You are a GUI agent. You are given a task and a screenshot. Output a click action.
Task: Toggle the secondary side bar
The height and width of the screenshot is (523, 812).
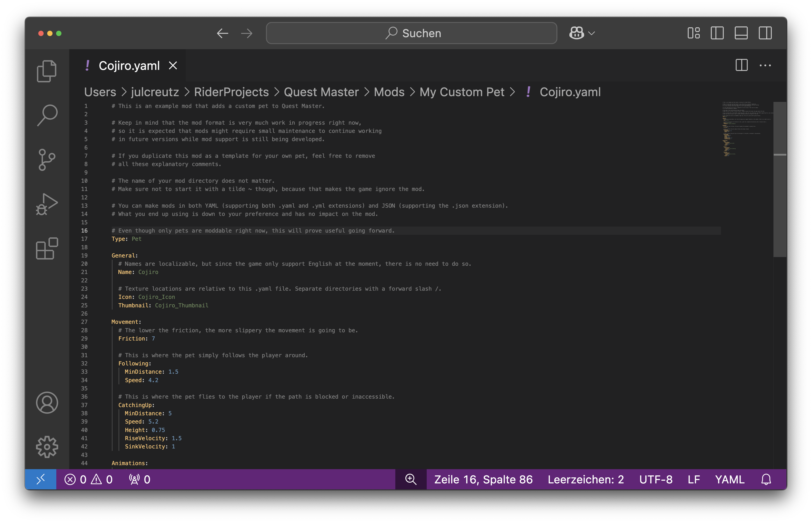[x=765, y=33]
